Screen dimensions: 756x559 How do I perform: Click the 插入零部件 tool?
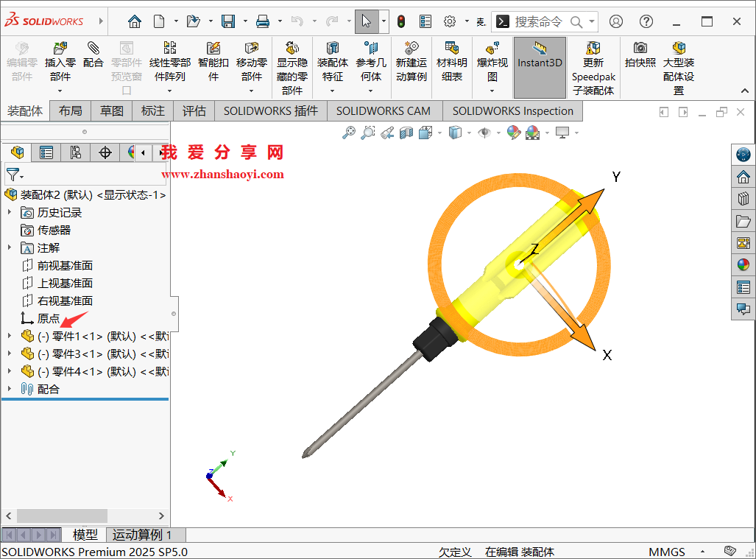click(x=60, y=62)
